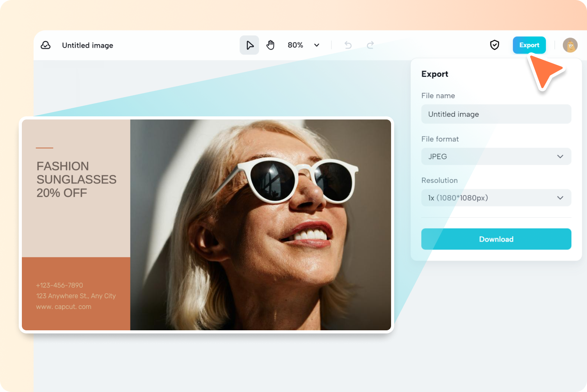Click the cloud save icon
Image resolution: width=587 pixels, height=392 pixels.
click(x=46, y=45)
